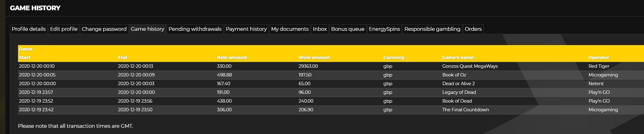644x134 pixels.
Task: Select the Book of Dead game name
Action: [457, 101]
